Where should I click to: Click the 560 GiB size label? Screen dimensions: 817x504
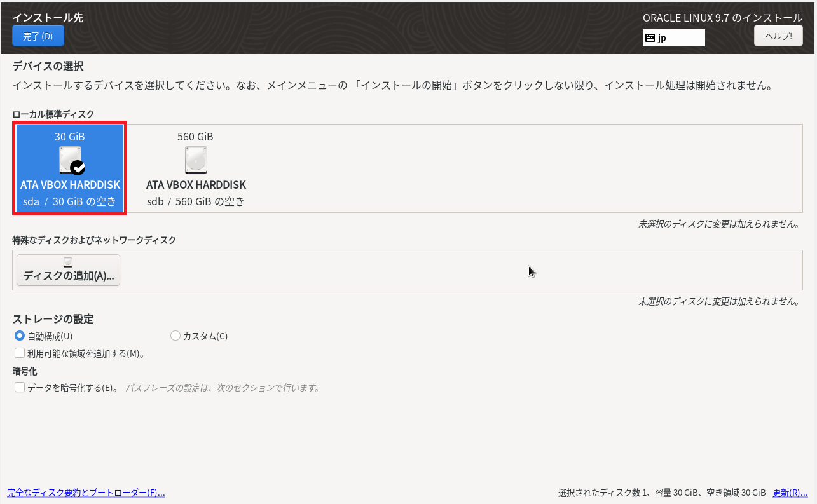[x=195, y=137]
